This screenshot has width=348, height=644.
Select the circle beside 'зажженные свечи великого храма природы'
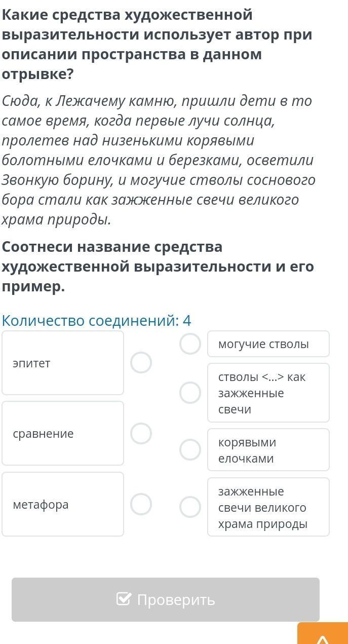pyautogui.click(x=190, y=507)
